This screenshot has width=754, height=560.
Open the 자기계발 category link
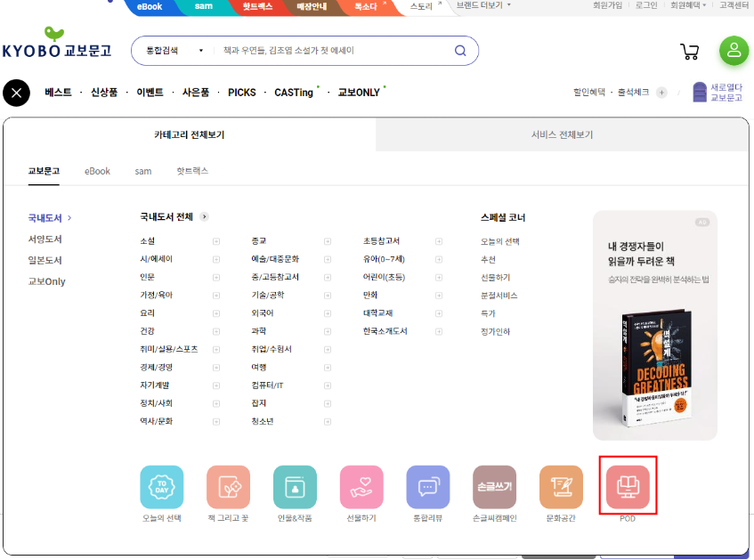pyautogui.click(x=154, y=386)
